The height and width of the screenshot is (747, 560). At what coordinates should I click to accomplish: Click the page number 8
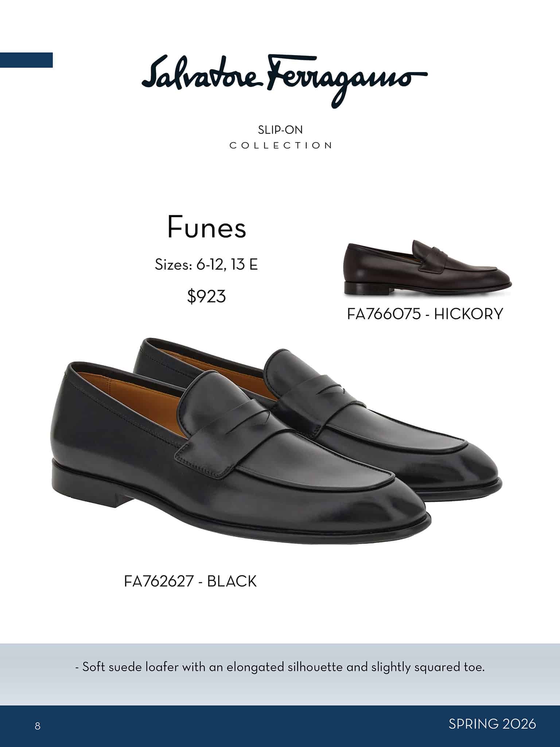(x=38, y=726)
